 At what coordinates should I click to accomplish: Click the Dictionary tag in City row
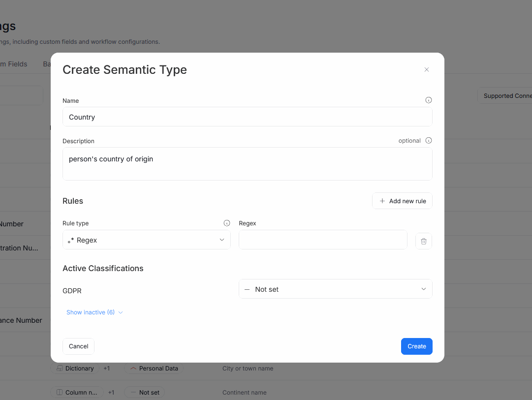(x=75, y=368)
